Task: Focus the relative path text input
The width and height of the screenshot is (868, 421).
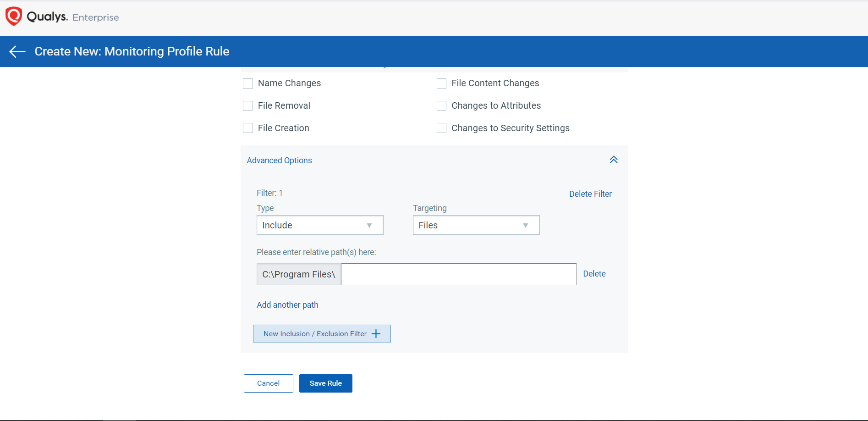Action: (x=458, y=274)
